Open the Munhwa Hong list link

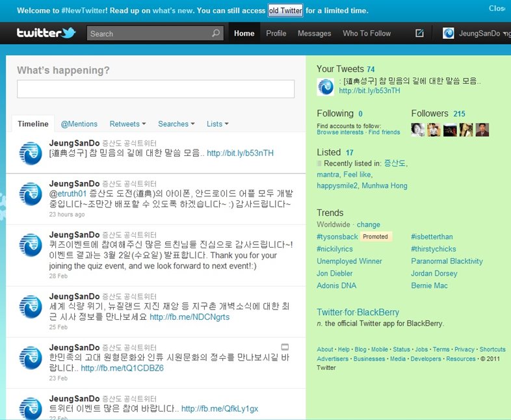[x=385, y=186]
